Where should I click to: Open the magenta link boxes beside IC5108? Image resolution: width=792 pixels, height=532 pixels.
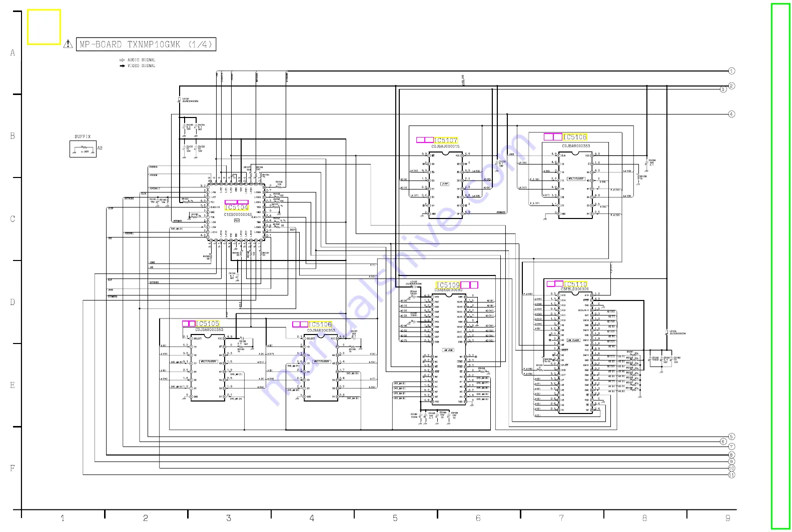point(553,137)
